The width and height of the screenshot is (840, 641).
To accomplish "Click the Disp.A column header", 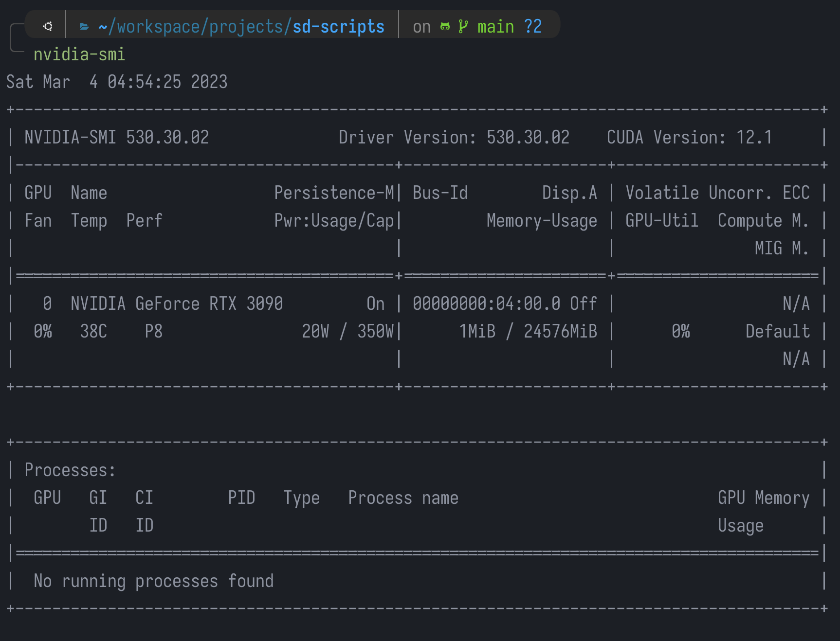I will pyautogui.click(x=569, y=193).
